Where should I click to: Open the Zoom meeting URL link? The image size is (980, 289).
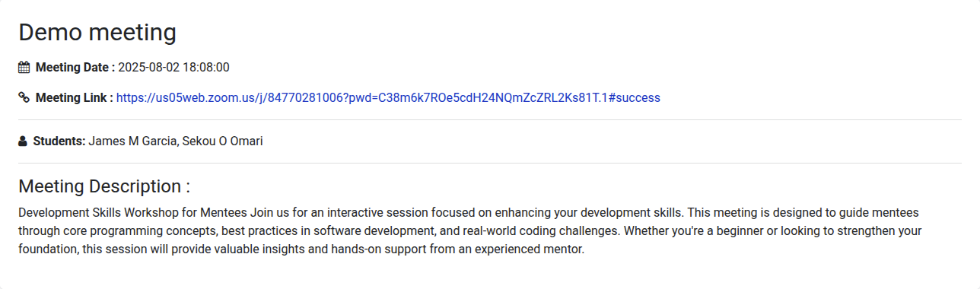coord(388,97)
